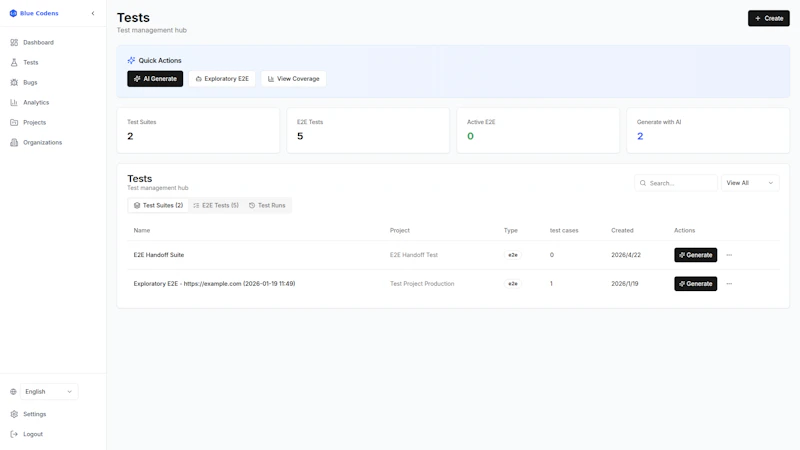Click the Name column header
The width and height of the screenshot is (800, 450).
[x=142, y=231]
